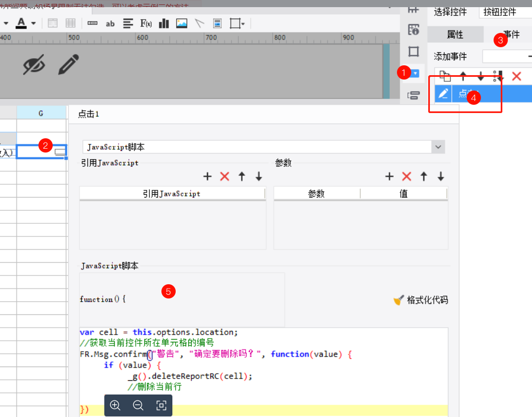The height and width of the screenshot is (417, 532).
Task: Move the parameter up
Action: 424,176
